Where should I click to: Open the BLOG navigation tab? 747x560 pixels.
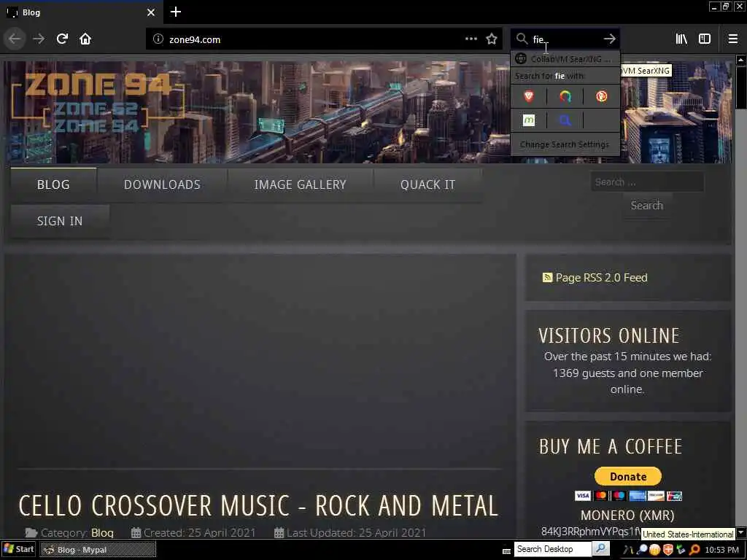(53, 184)
